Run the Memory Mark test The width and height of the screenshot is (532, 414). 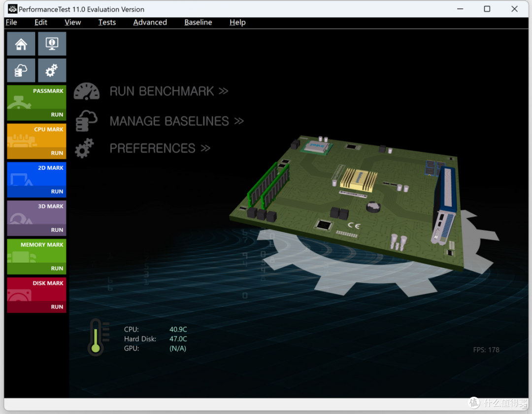tap(36, 269)
